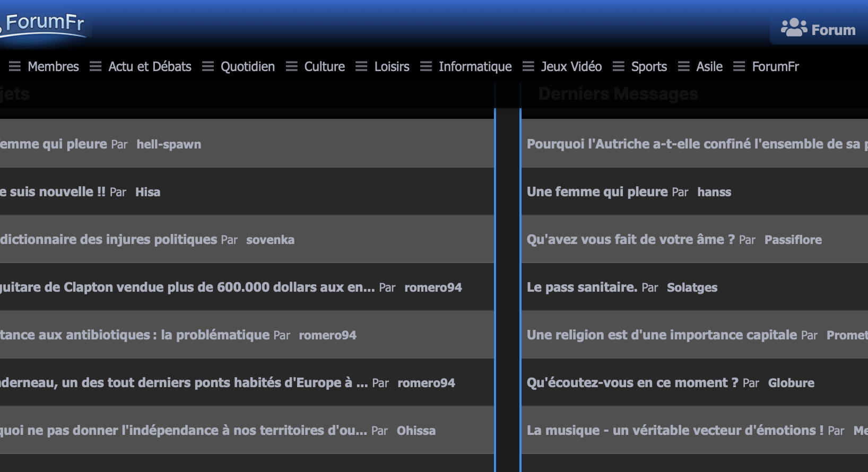The width and height of the screenshot is (868, 472).
Task: Open the Actu et Débats menu
Action: click(150, 66)
